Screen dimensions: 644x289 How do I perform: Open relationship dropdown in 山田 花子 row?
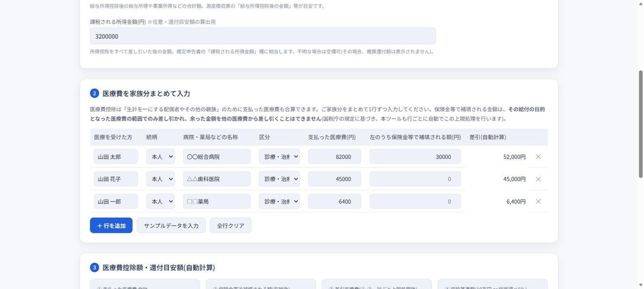(160, 179)
